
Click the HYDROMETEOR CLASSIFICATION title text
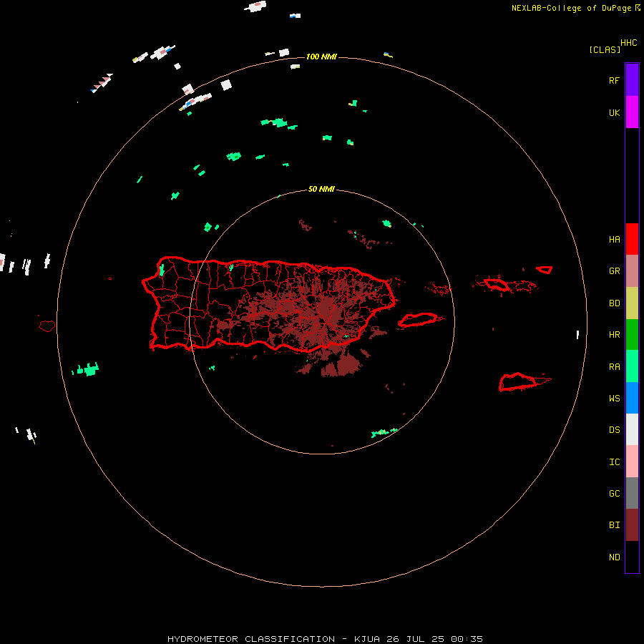pos(251,639)
